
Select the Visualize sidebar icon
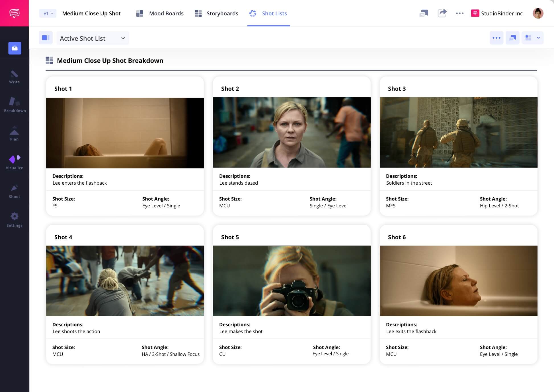tap(14, 162)
